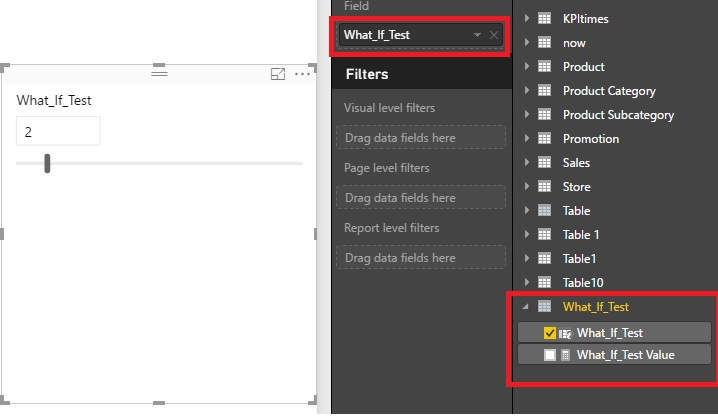Click Page level filters drop area
Image resolution: width=718 pixels, height=416 pixels.
[421, 197]
